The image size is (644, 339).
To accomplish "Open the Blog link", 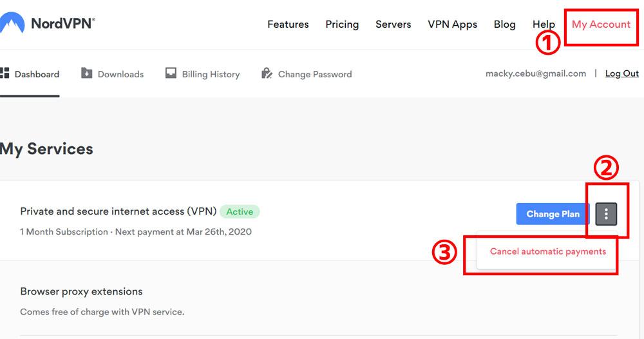I will tap(504, 24).
